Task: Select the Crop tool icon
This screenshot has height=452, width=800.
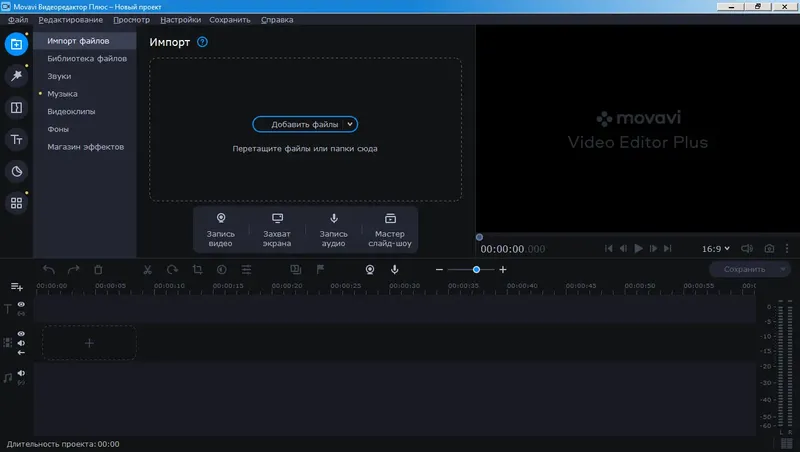Action: click(x=197, y=269)
